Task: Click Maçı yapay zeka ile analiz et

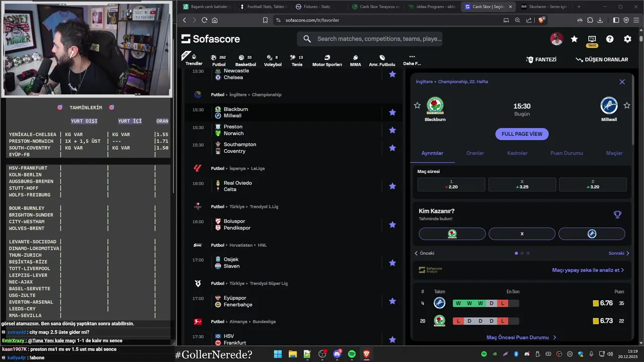Action: click(588, 270)
